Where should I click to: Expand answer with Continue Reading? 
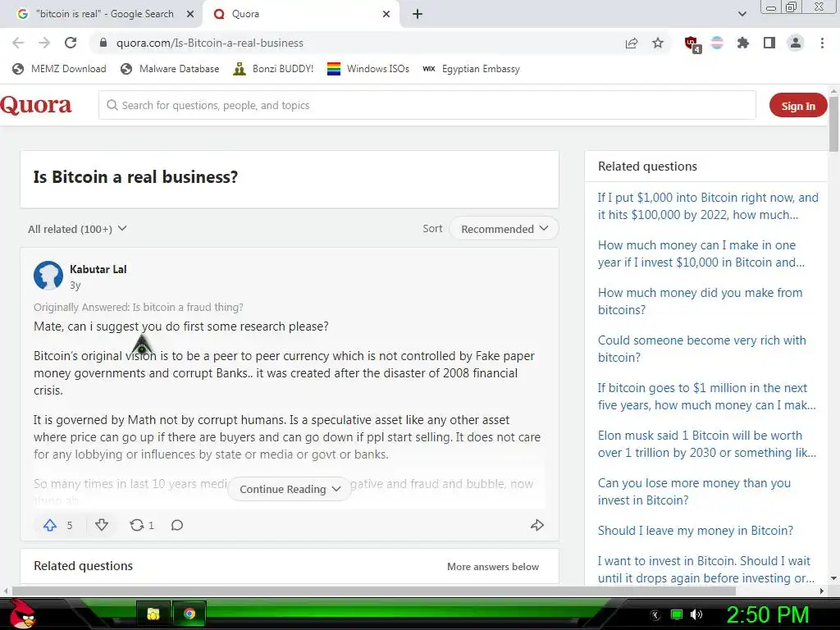290,489
